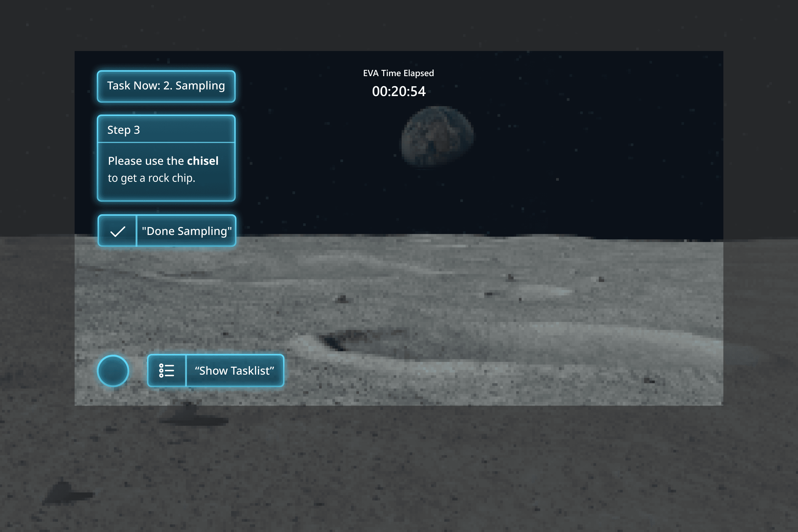Click the "Done Sampling" voice command label
This screenshot has height=532, width=798.
(x=187, y=231)
